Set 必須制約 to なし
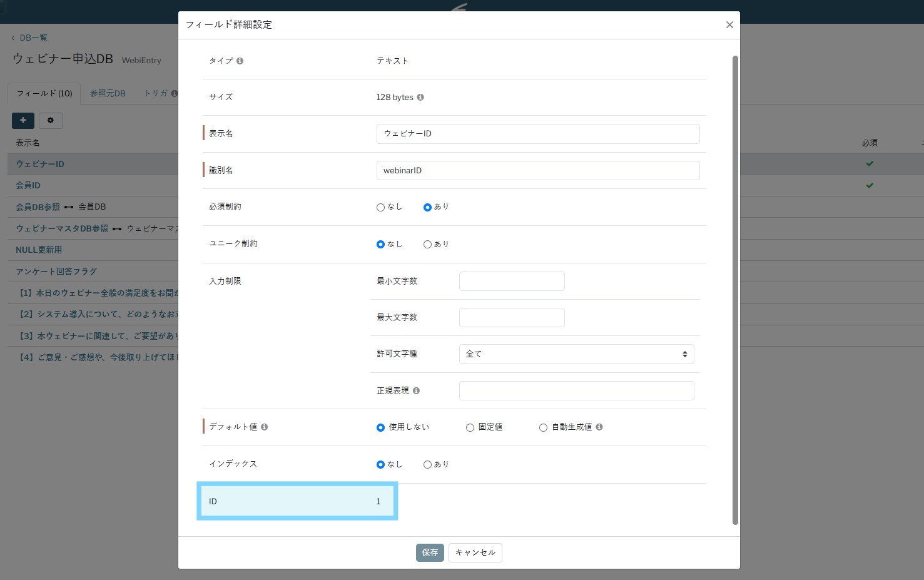The image size is (924, 580). [380, 208]
